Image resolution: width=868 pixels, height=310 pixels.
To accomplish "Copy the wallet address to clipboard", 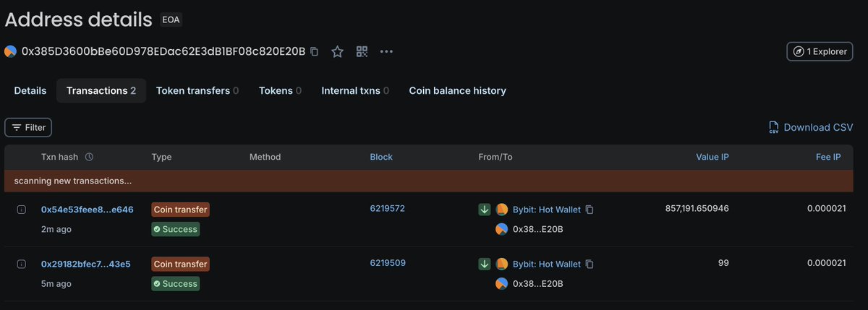I will pyautogui.click(x=314, y=51).
